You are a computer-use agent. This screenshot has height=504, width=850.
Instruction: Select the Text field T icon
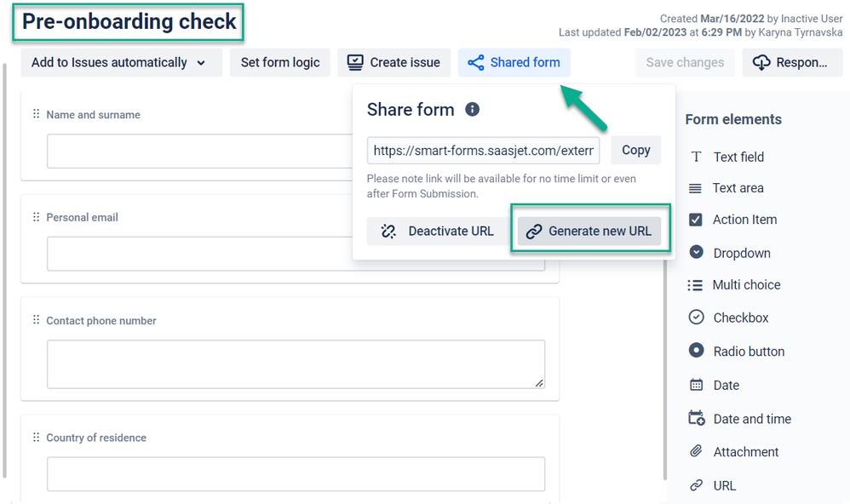click(x=696, y=157)
